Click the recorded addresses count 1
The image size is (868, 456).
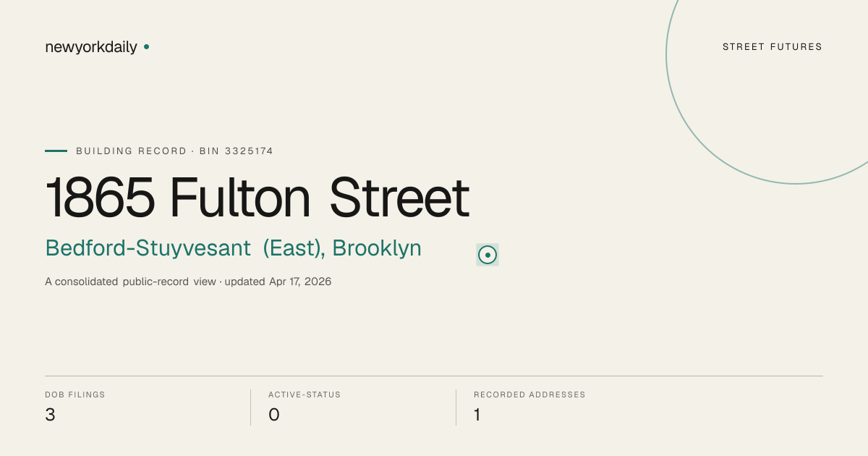[x=477, y=415]
